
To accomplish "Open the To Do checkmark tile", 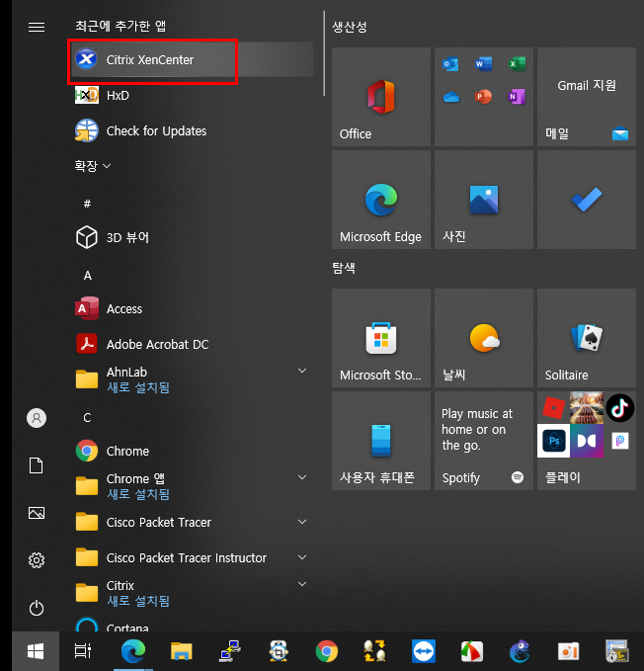I will coord(587,200).
